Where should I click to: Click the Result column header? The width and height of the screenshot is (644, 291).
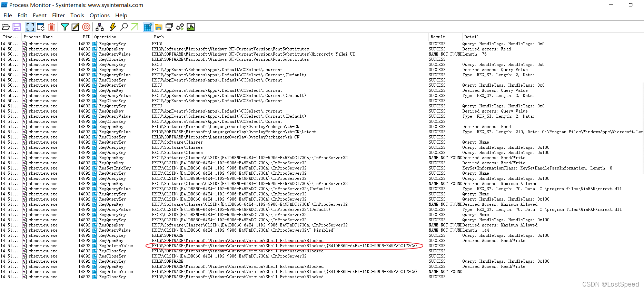pos(445,37)
